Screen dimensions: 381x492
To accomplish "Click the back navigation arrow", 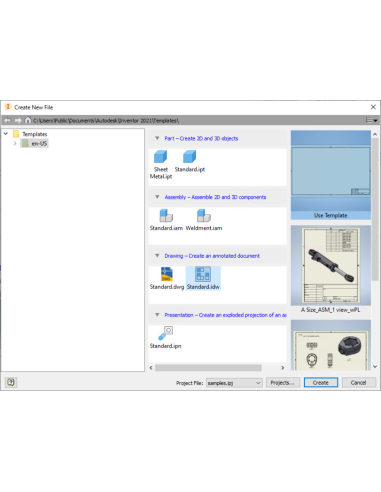I will pos(8,120).
